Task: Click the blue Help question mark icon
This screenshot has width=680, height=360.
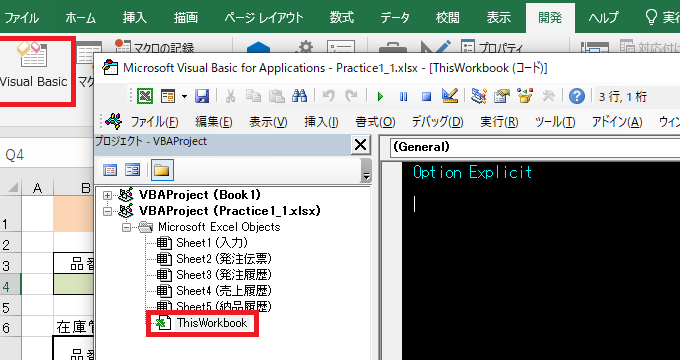Action: tap(576, 96)
